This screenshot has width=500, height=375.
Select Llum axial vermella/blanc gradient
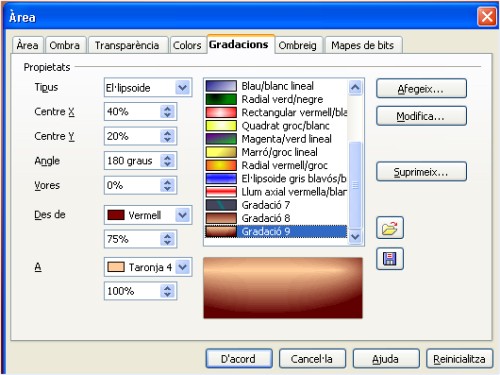pos(276,192)
